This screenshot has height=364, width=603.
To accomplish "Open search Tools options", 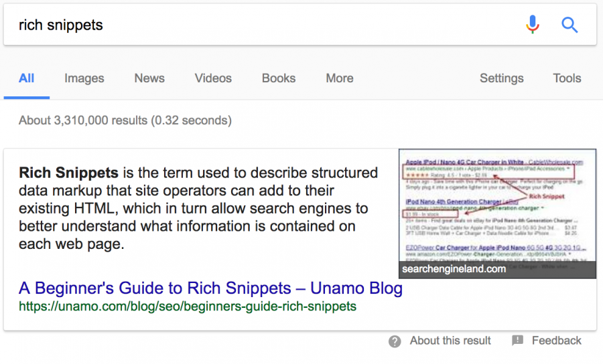I will pos(567,78).
